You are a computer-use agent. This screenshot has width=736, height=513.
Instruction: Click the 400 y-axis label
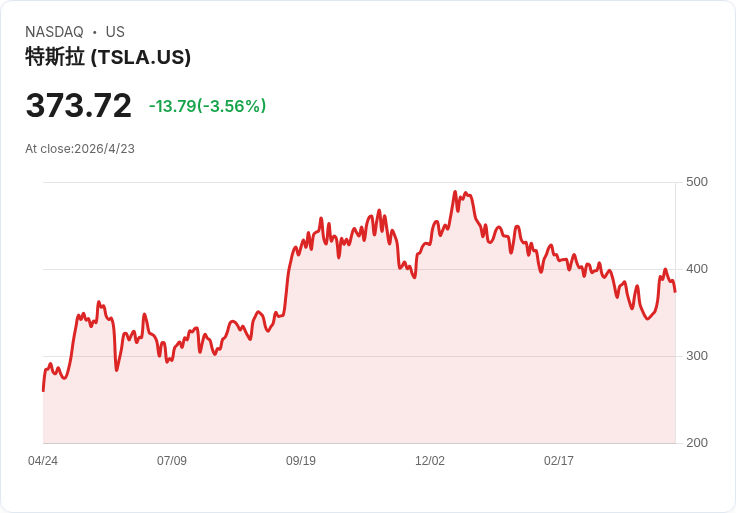point(696,269)
